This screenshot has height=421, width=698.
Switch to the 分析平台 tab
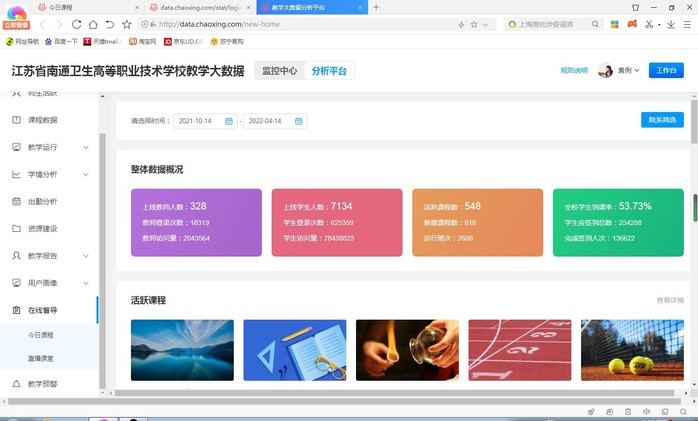(x=329, y=71)
